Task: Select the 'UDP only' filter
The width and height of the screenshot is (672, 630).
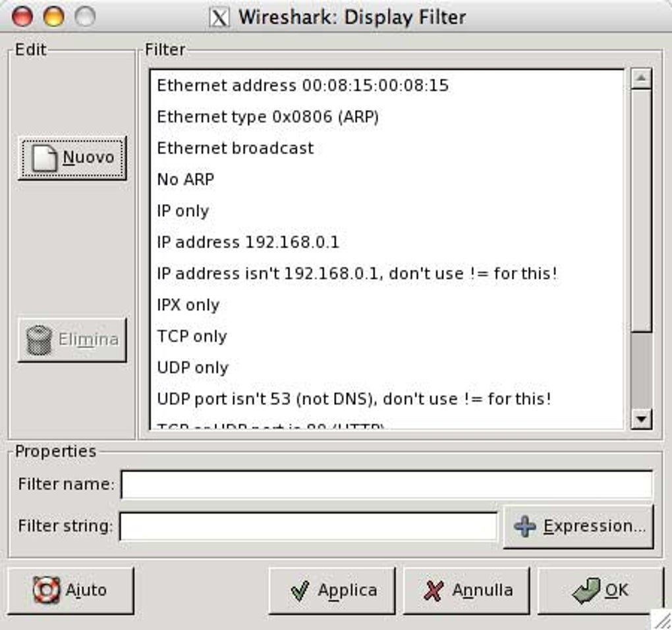Action: (x=387, y=367)
